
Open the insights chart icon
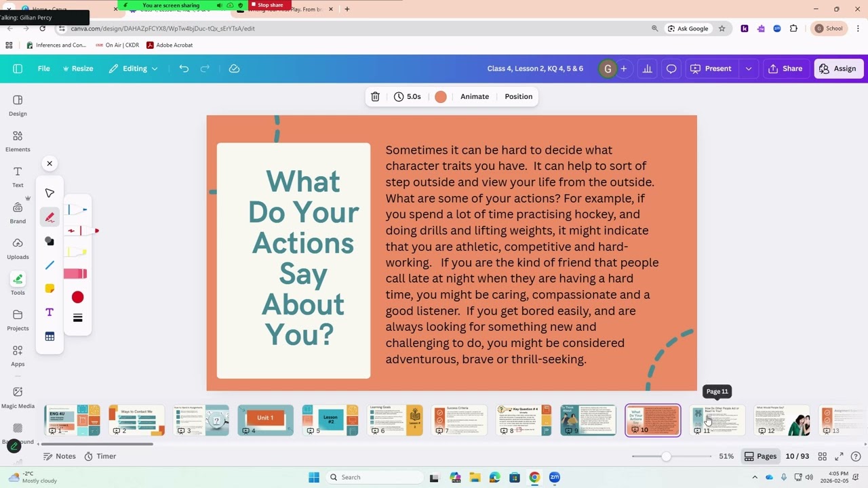point(647,68)
